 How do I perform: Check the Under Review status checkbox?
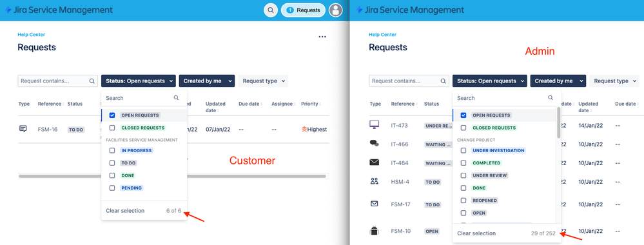(463, 175)
